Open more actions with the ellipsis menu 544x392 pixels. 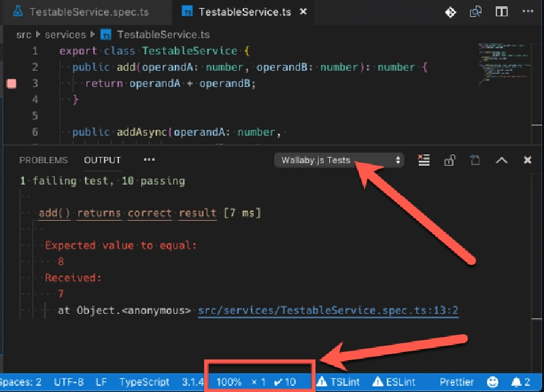pyautogui.click(x=149, y=160)
